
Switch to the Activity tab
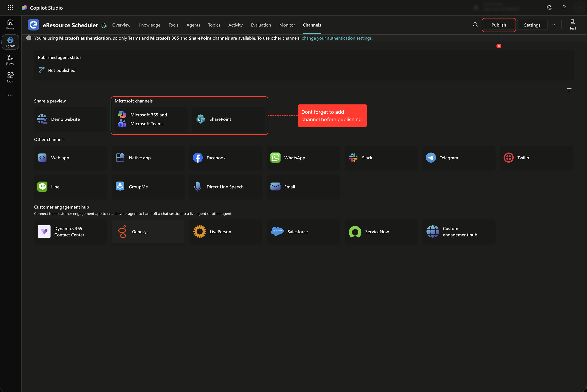click(236, 25)
